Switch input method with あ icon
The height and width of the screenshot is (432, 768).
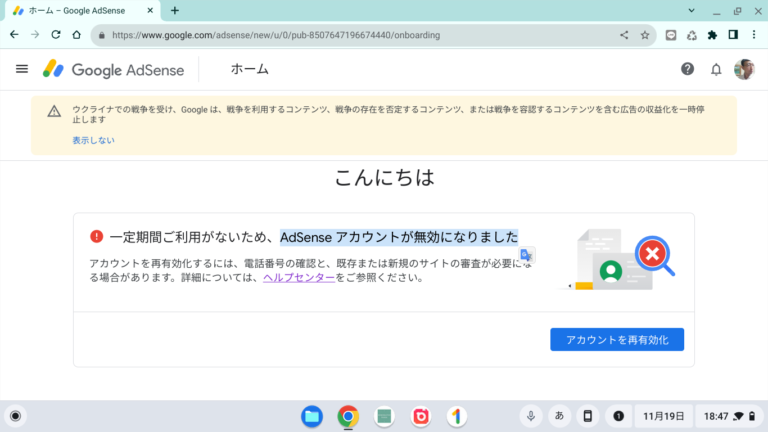point(559,416)
